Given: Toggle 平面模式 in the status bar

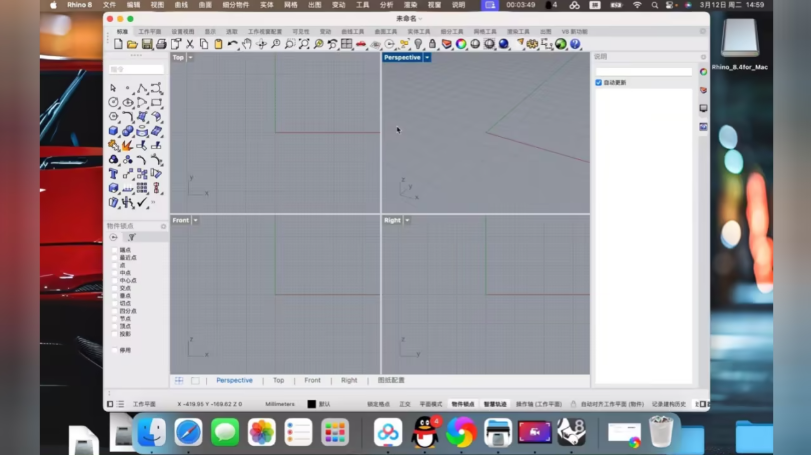Looking at the screenshot, I should [431, 404].
